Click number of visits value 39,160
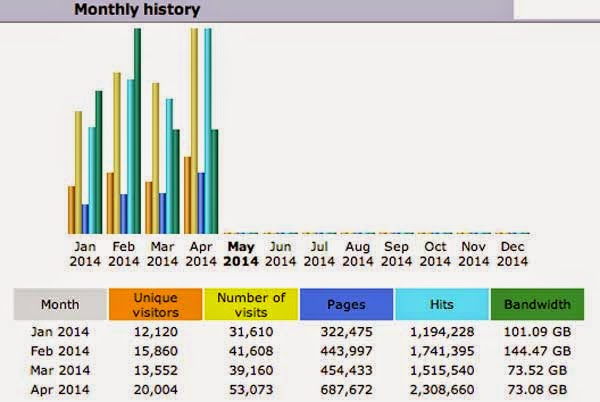 [x=251, y=370]
